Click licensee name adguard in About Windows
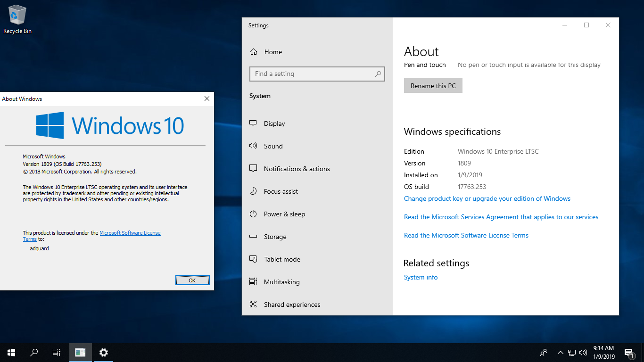Image resolution: width=644 pixels, height=362 pixels. point(39,248)
